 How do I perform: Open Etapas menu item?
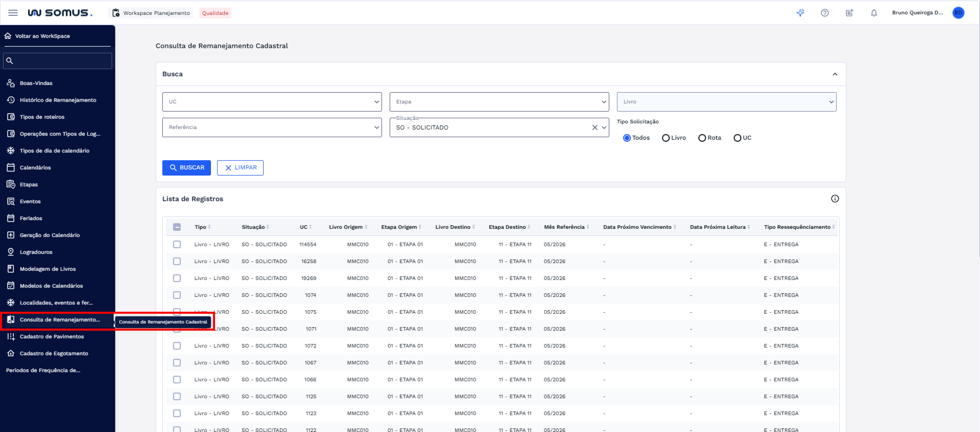[x=57, y=185]
